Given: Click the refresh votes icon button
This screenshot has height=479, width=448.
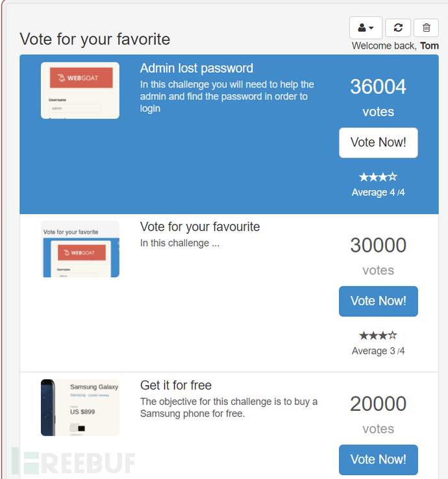Looking at the screenshot, I should [x=398, y=28].
